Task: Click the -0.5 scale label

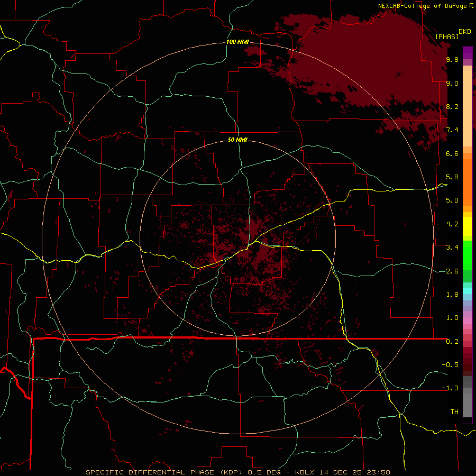Action: click(x=450, y=365)
